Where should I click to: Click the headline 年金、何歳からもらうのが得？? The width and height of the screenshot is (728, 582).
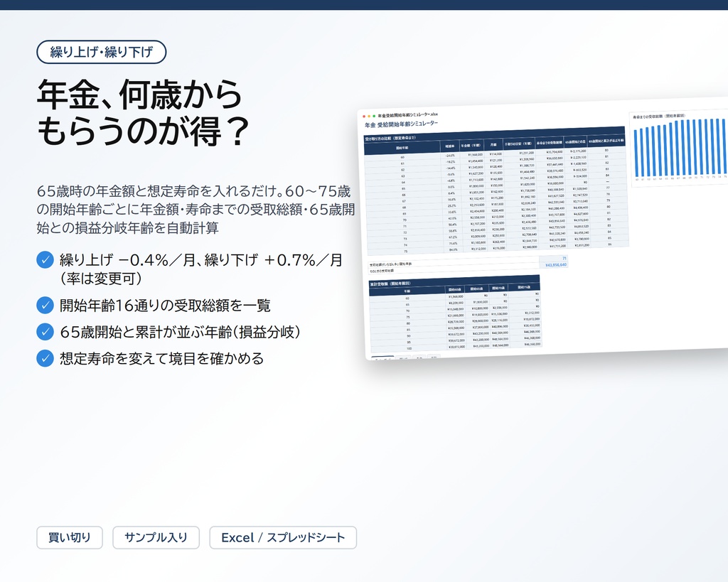[143, 113]
